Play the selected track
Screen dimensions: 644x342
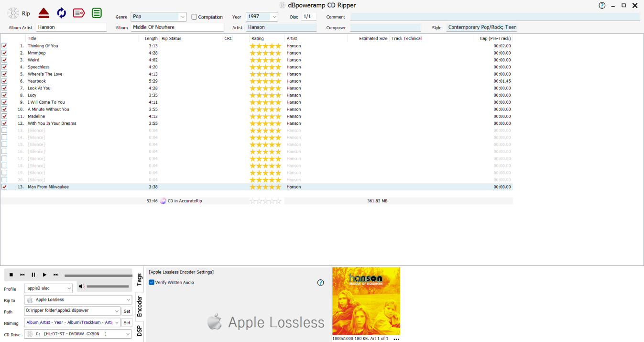pyautogui.click(x=44, y=275)
